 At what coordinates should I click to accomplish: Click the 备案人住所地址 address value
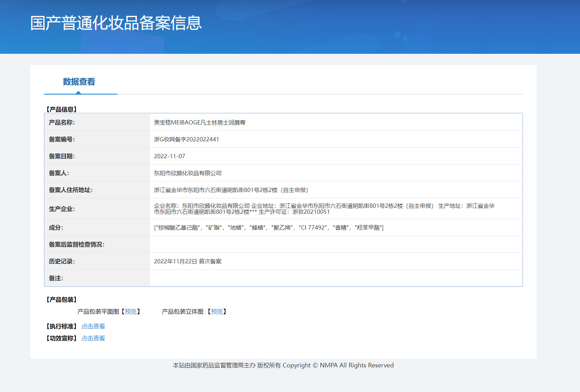click(231, 190)
